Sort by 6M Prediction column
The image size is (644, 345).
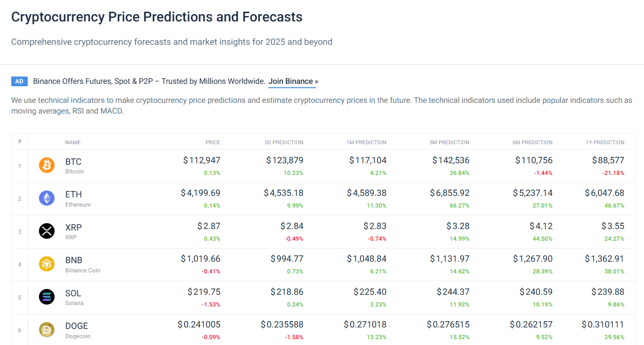point(532,142)
